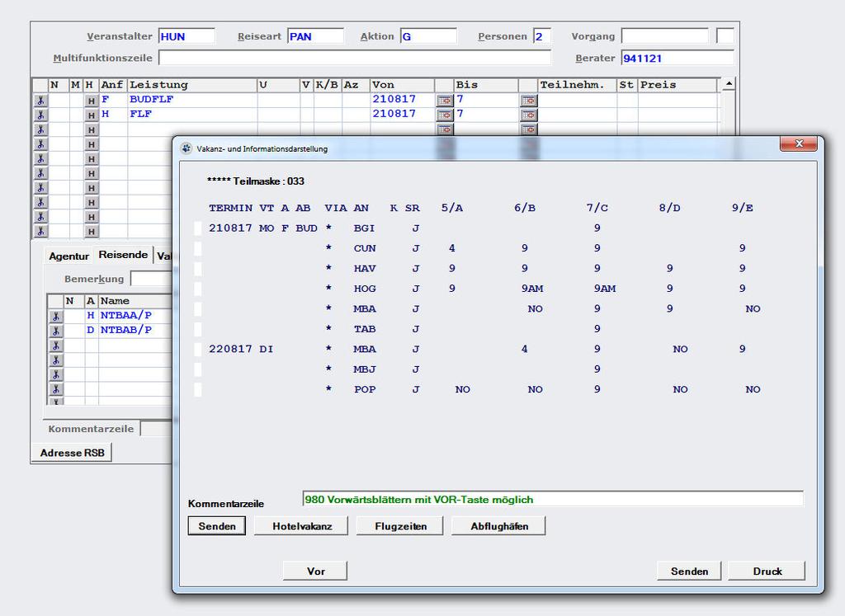
Task: Print with the Druck button
Action: pyautogui.click(x=767, y=571)
